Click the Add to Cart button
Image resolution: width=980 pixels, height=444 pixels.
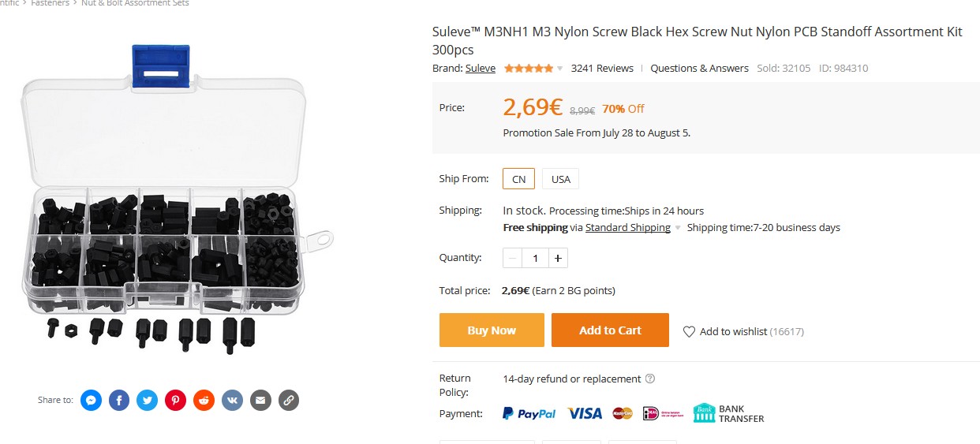610,330
